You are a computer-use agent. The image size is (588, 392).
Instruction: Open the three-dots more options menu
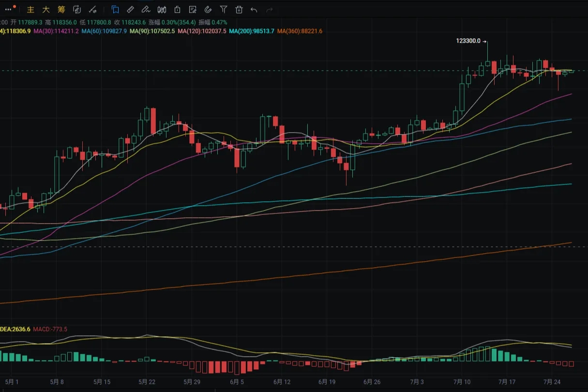(8, 9)
